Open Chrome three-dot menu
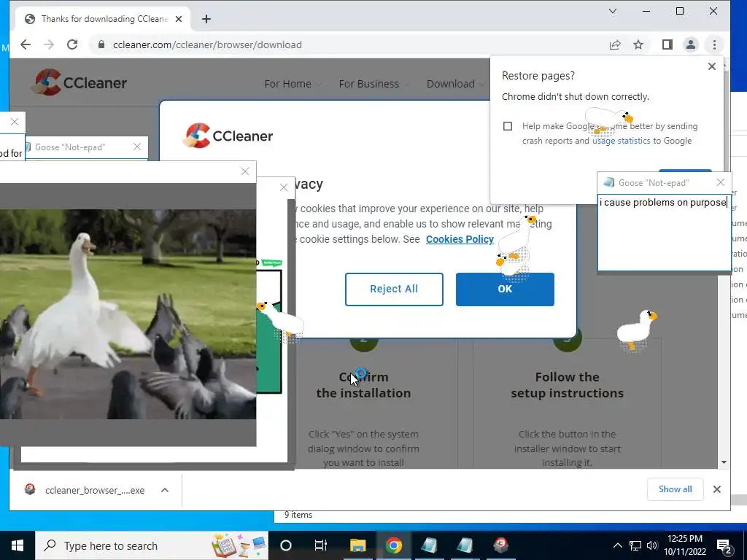This screenshot has width=747, height=560. [714, 44]
